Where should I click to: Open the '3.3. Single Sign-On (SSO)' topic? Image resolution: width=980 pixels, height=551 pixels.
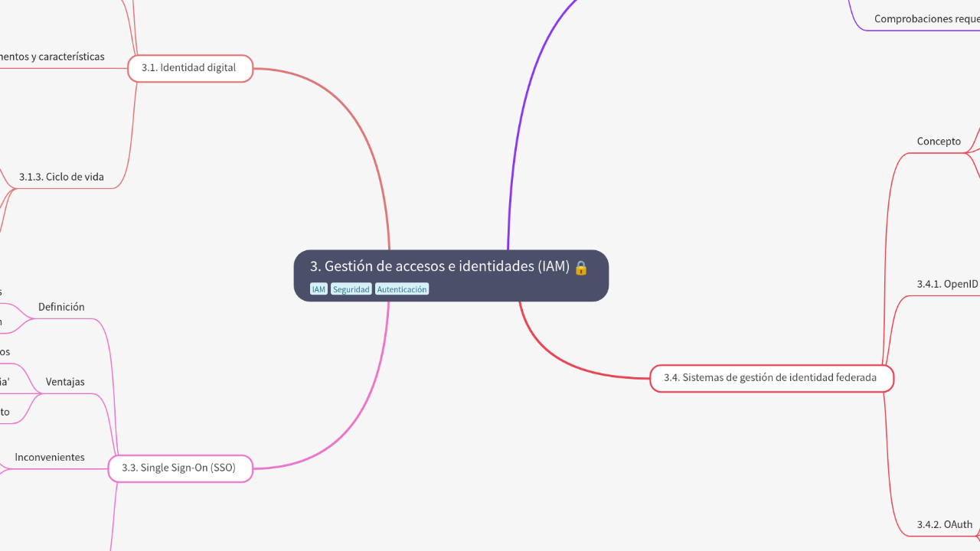180,468
